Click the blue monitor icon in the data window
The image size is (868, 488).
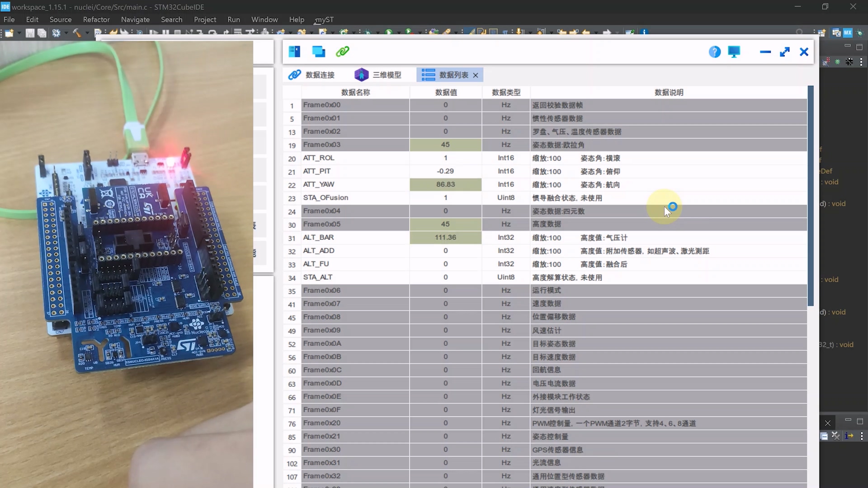tap(734, 52)
